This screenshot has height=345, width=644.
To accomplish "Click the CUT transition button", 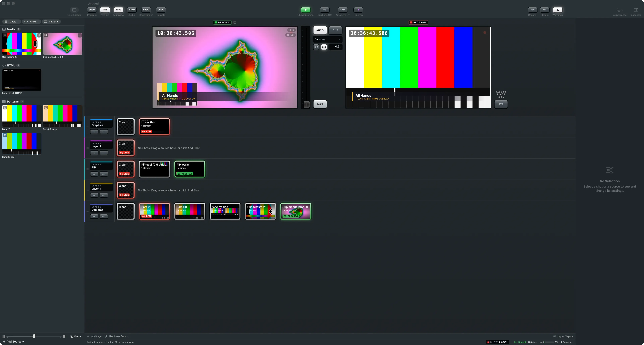I will pos(335,30).
